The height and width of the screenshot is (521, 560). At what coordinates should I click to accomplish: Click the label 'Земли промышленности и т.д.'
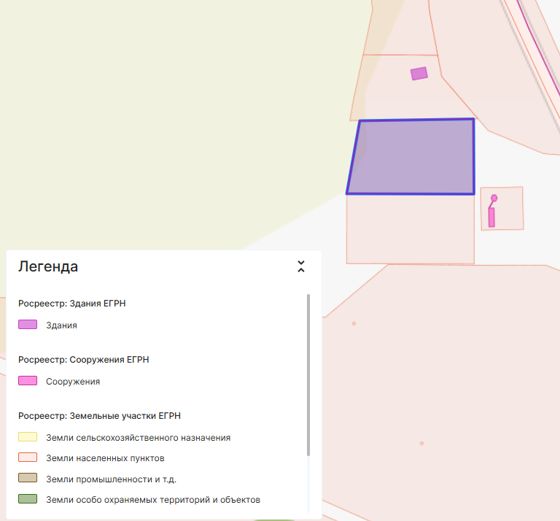click(111, 479)
